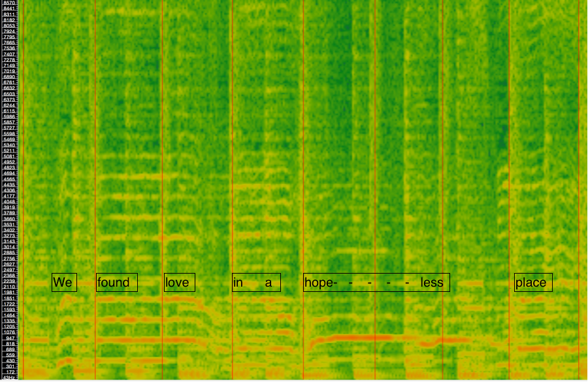Click the 2368 frequency axis label
Viewport: 588px width, 382px height.
pos(9,276)
